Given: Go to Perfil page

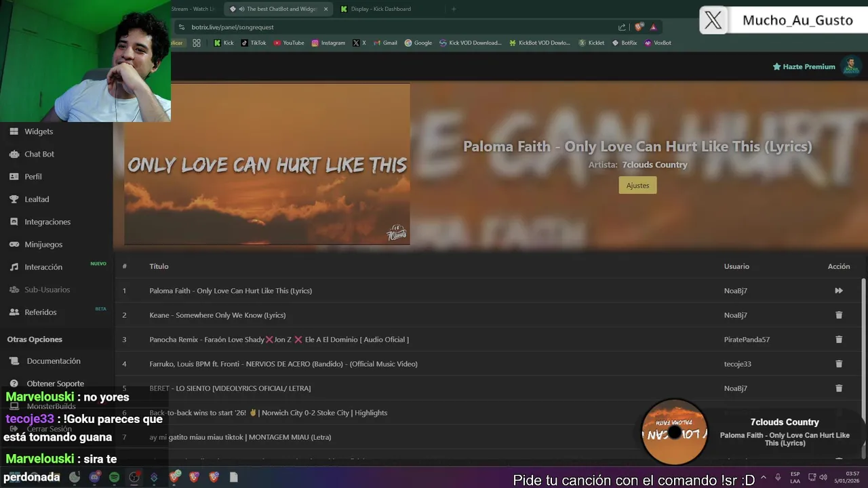Looking at the screenshot, I should [x=33, y=176].
